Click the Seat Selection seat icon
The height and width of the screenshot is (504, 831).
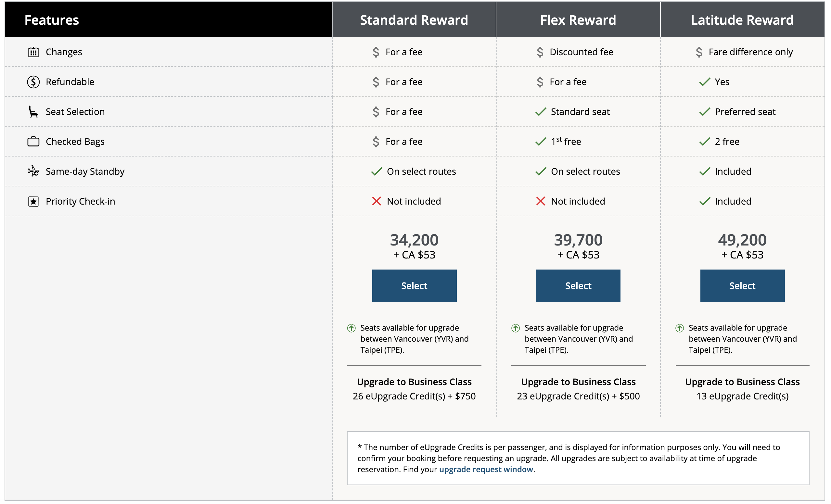tap(33, 112)
